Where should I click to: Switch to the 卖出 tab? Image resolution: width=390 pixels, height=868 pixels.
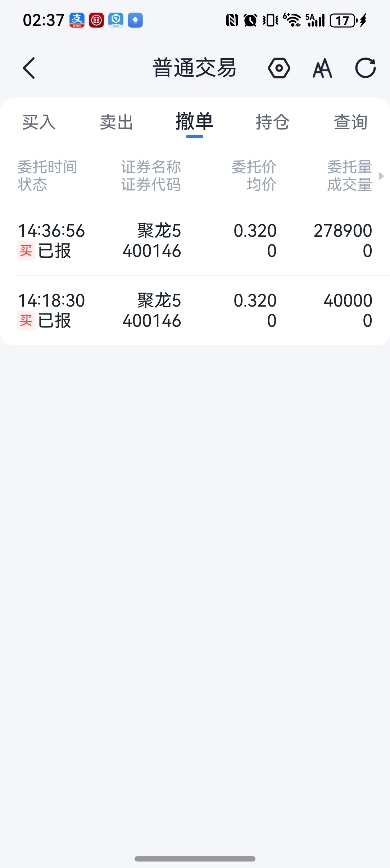[x=117, y=122]
